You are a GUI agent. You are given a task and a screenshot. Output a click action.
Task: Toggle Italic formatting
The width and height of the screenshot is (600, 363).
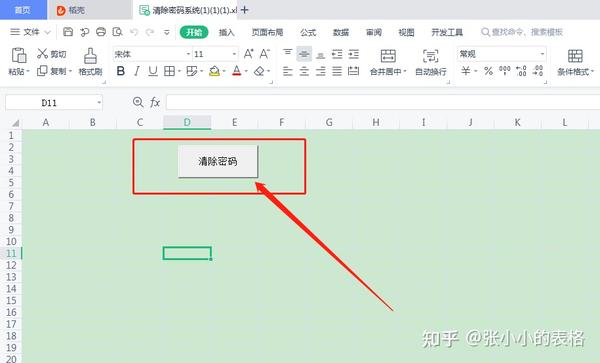pos(137,71)
